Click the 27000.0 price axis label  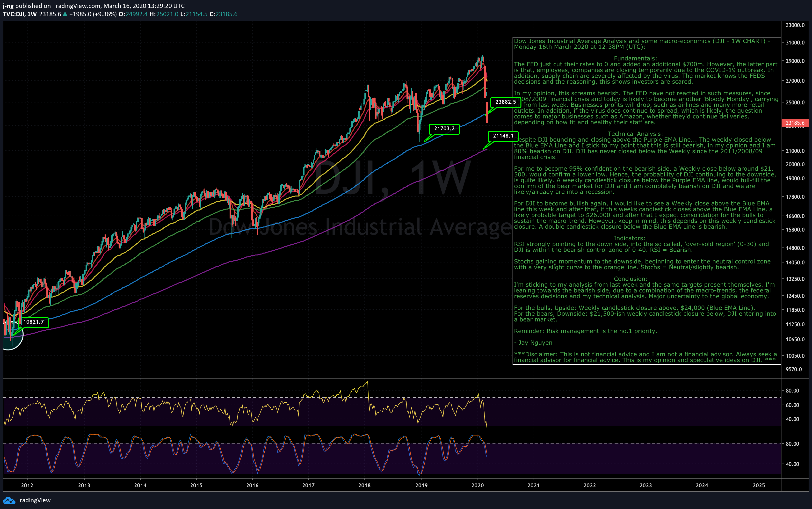coord(795,81)
